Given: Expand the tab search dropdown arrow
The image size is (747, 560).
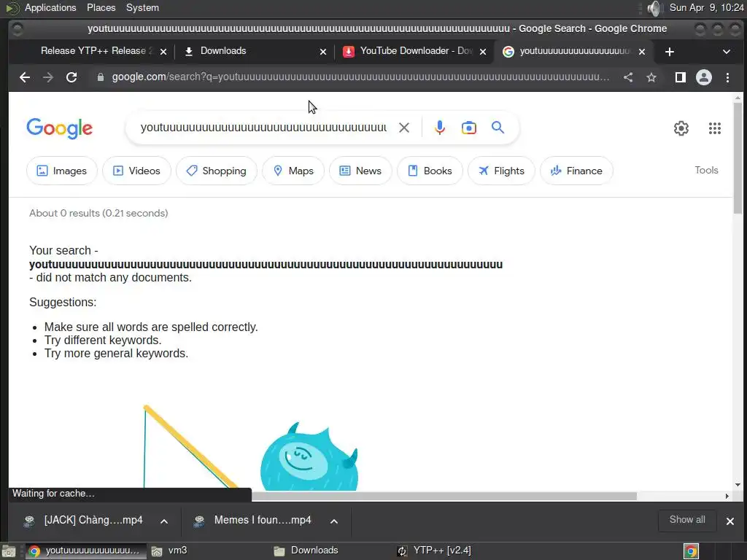Looking at the screenshot, I should [726, 52].
